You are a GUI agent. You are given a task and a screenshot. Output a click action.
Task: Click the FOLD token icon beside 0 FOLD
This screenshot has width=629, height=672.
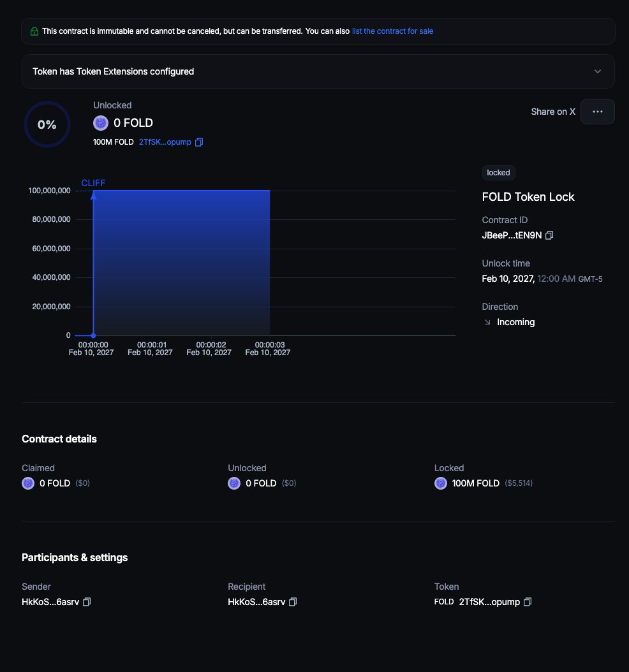100,122
